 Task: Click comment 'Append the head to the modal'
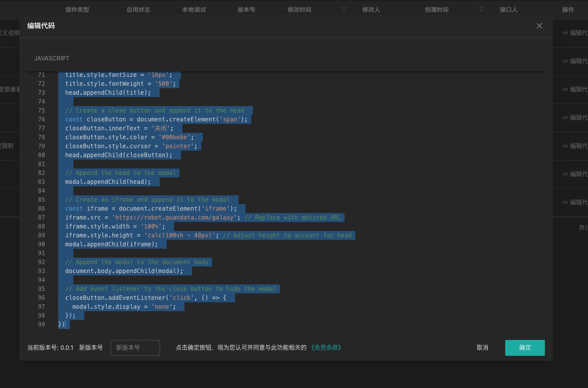[120, 173]
